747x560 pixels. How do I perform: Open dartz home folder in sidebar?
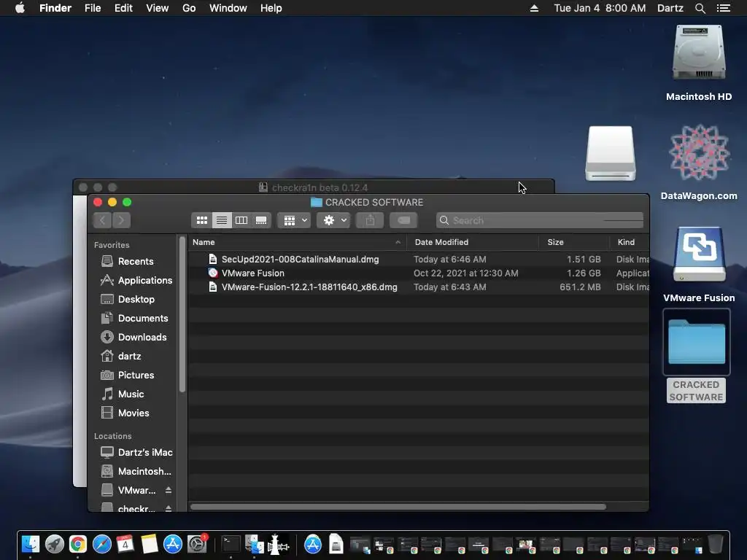pyautogui.click(x=129, y=356)
